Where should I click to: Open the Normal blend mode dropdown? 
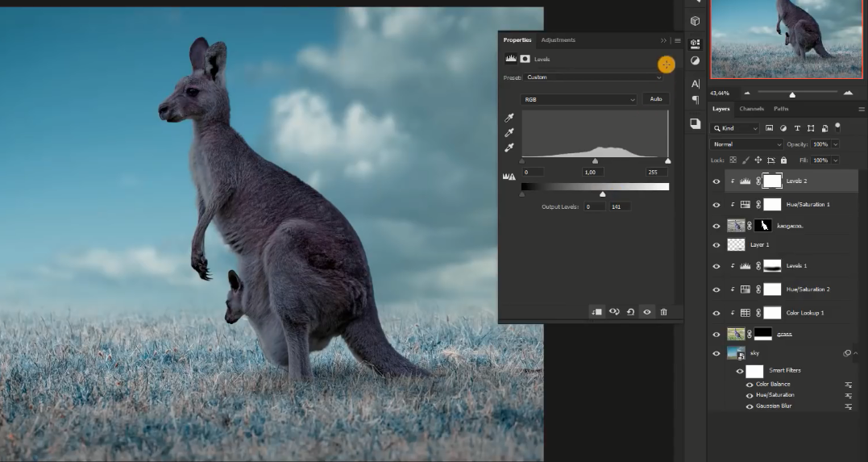pyautogui.click(x=746, y=144)
